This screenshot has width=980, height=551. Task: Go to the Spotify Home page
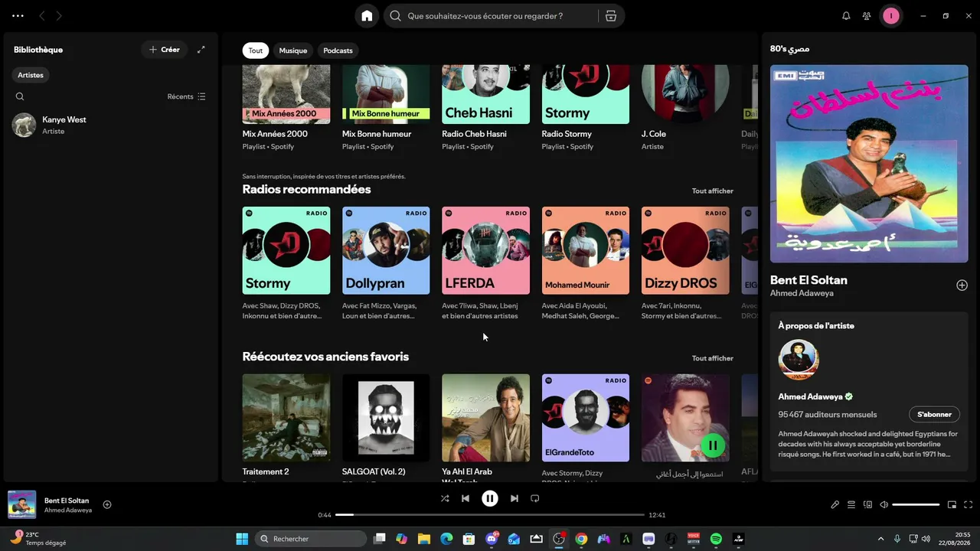point(367,15)
